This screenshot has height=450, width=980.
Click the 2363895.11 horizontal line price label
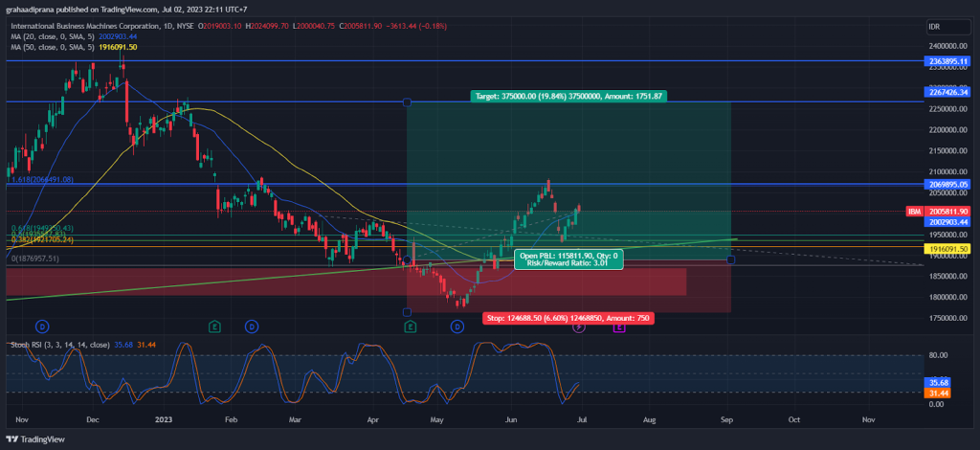(947, 61)
